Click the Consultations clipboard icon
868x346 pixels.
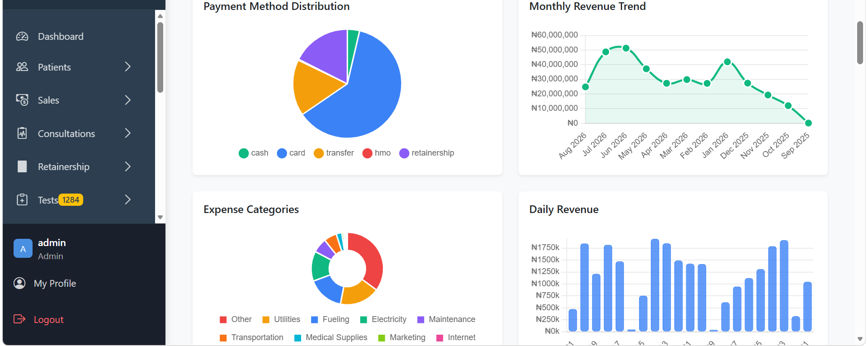coord(22,133)
